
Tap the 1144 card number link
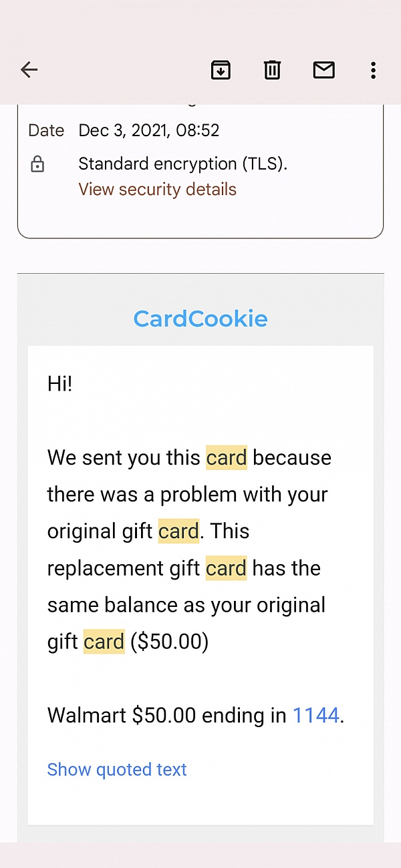316,716
